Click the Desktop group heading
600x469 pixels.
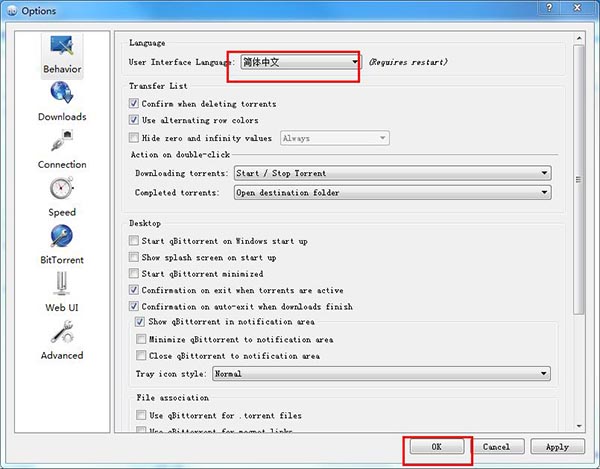coord(145,223)
